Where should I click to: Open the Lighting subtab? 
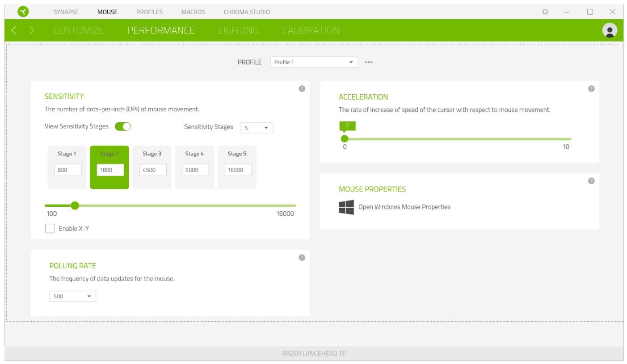239,31
